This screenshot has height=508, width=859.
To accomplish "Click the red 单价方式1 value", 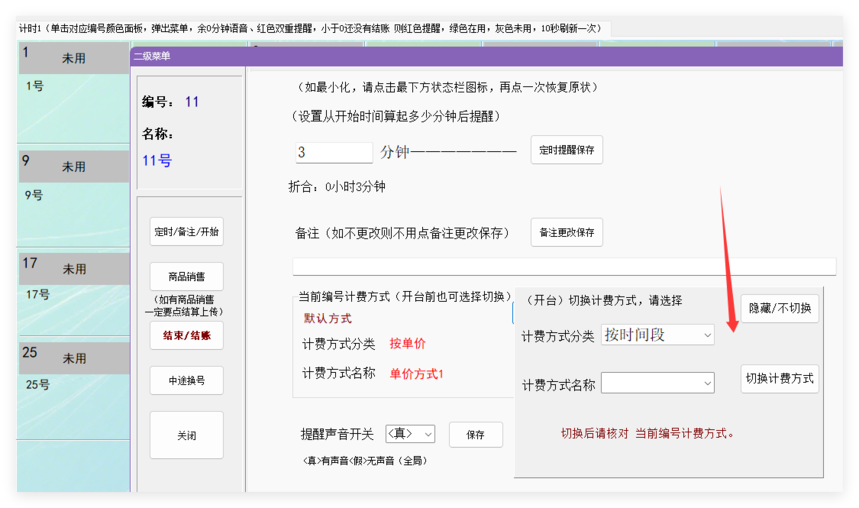I will (416, 374).
